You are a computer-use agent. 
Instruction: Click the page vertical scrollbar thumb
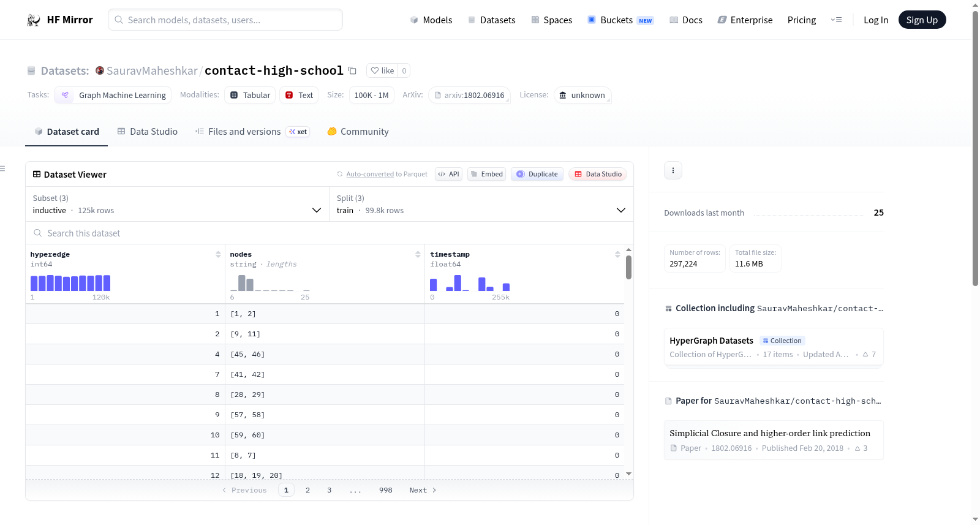click(975, 147)
